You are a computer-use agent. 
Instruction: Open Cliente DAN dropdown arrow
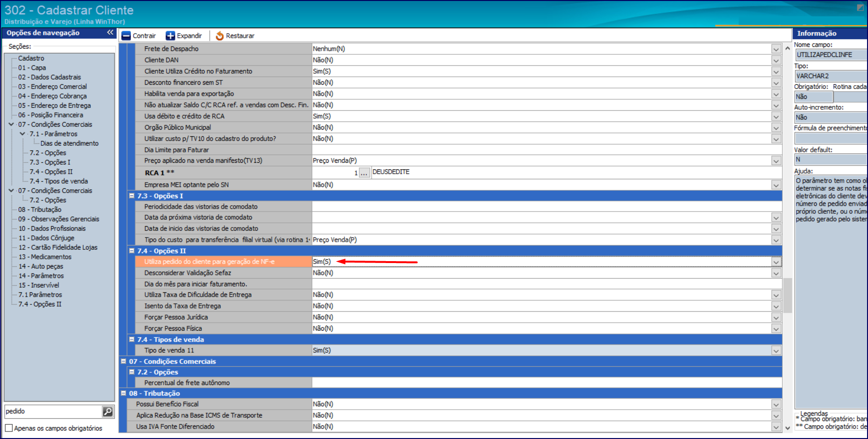pos(776,61)
